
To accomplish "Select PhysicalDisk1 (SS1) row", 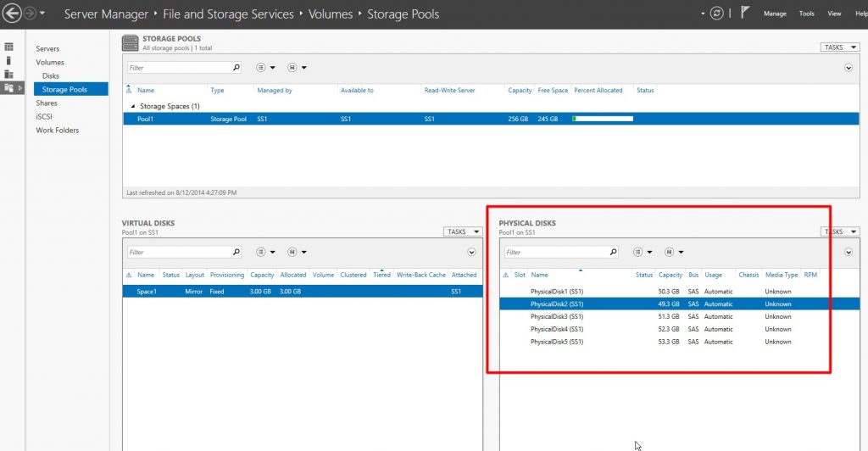I will (679, 291).
